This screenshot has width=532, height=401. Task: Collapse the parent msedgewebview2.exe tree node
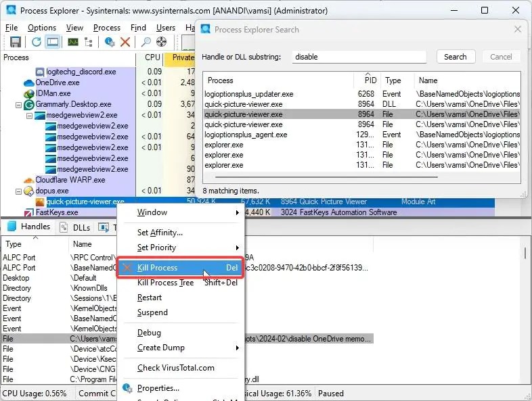30,116
